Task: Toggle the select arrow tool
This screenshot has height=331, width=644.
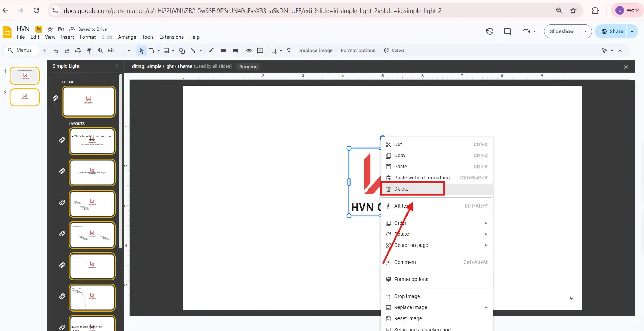Action: tap(142, 51)
